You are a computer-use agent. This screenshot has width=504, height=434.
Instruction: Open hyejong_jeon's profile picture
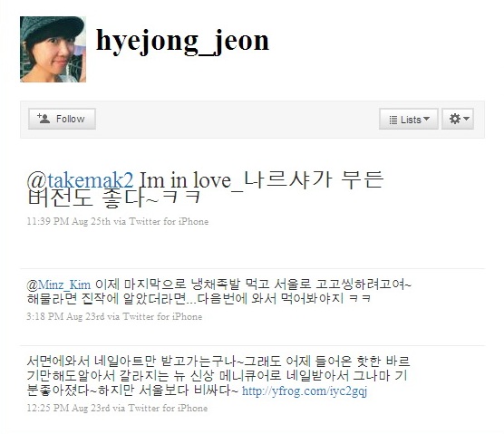coord(53,49)
